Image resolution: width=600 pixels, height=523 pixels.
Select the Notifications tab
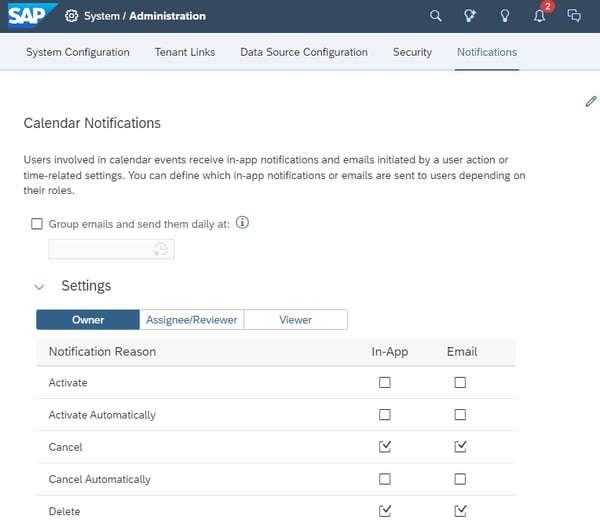coord(487,52)
